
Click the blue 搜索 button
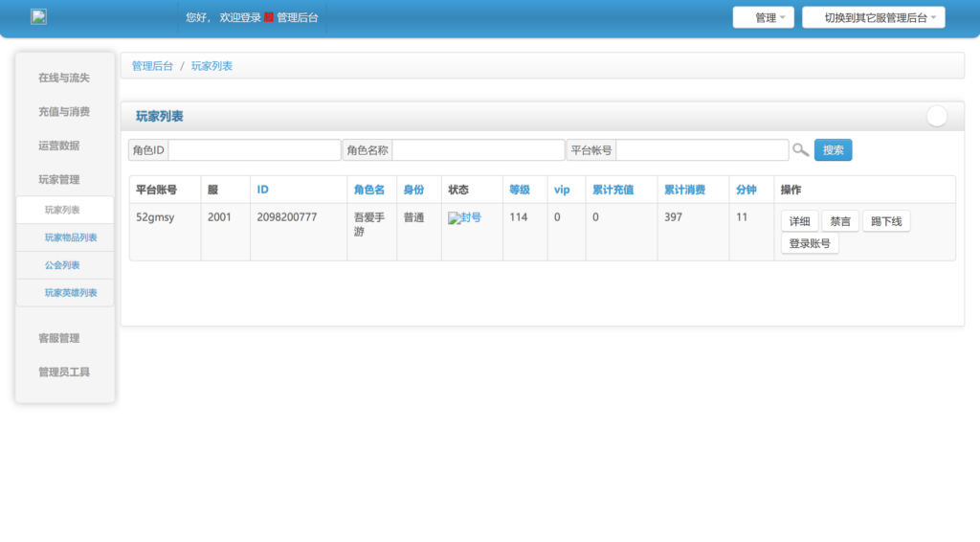[833, 150]
